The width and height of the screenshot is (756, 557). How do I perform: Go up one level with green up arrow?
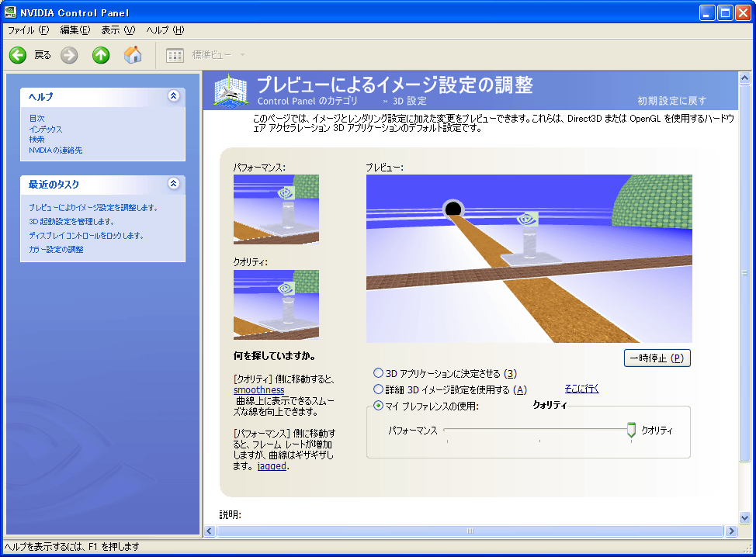click(101, 55)
